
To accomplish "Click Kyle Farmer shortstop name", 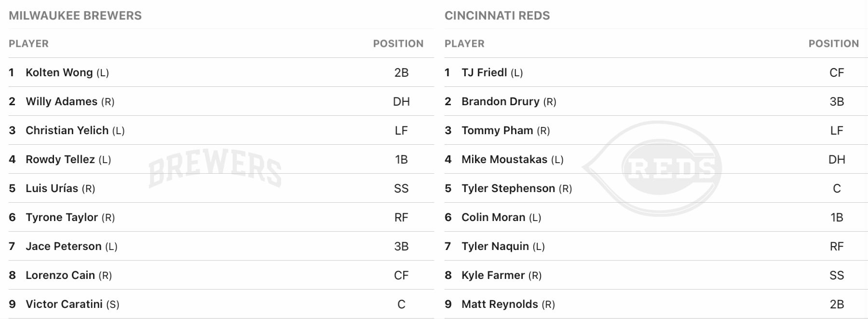I will click(x=493, y=275).
